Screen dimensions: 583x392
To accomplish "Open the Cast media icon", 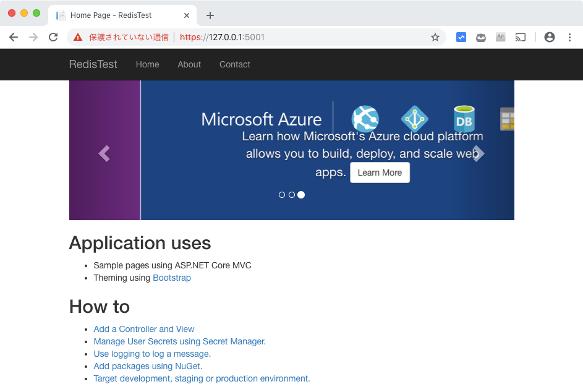I will [520, 37].
